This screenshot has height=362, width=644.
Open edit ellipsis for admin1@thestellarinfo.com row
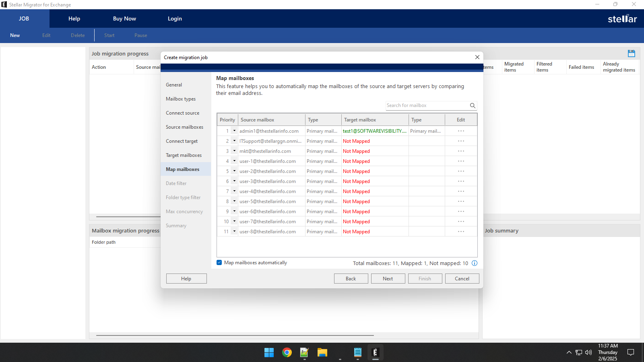tap(461, 131)
